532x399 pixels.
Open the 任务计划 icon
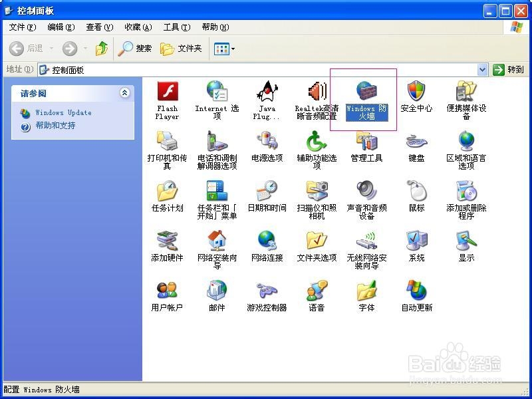[168, 191]
